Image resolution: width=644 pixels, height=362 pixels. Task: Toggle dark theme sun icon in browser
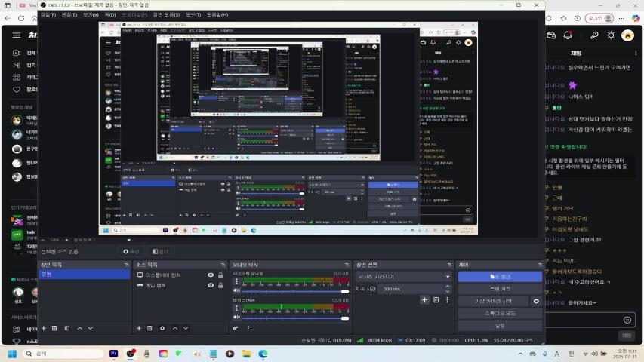click(x=611, y=35)
